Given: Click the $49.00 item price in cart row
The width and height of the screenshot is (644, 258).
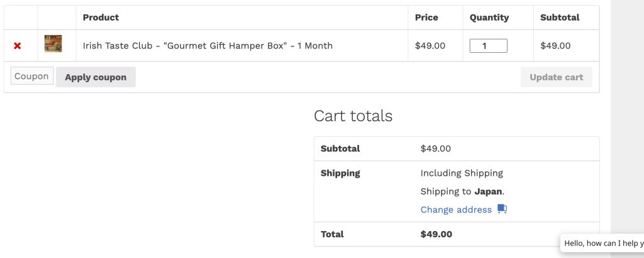Looking at the screenshot, I should pos(430,46).
